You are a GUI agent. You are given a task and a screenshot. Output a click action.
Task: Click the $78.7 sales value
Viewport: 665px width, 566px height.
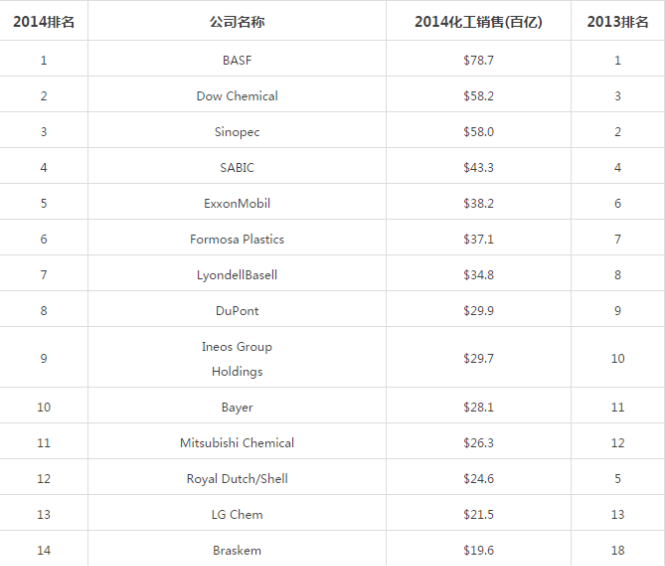478,60
